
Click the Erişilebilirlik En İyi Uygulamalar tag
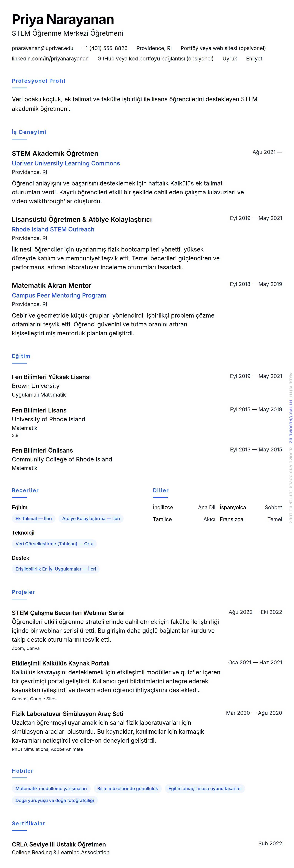[x=56, y=569]
